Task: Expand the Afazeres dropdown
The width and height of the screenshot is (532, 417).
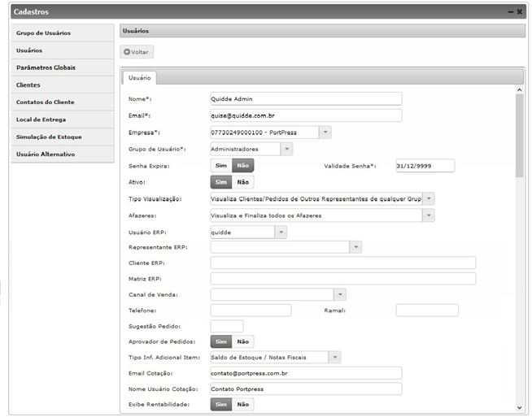Action: (429, 215)
